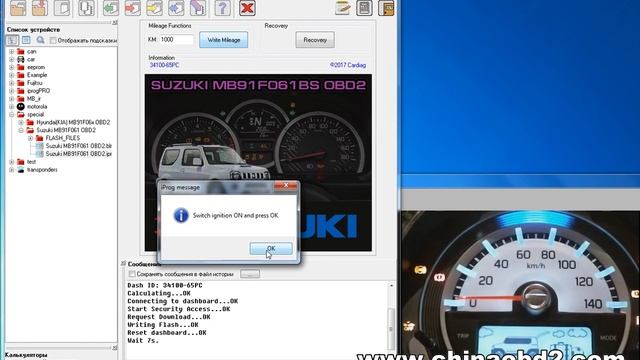The image size is (640, 360).
Task: Open help via question mark icon
Action: click(222, 8)
